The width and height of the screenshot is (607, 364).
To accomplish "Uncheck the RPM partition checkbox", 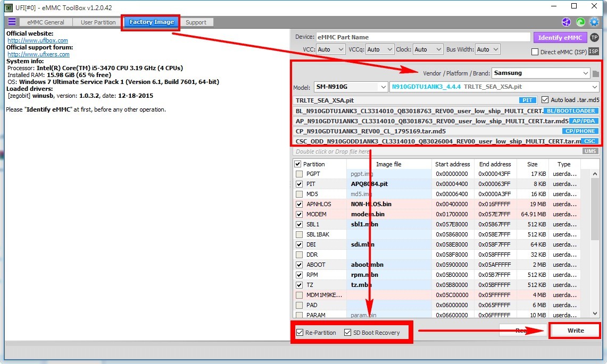I will click(299, 275).
